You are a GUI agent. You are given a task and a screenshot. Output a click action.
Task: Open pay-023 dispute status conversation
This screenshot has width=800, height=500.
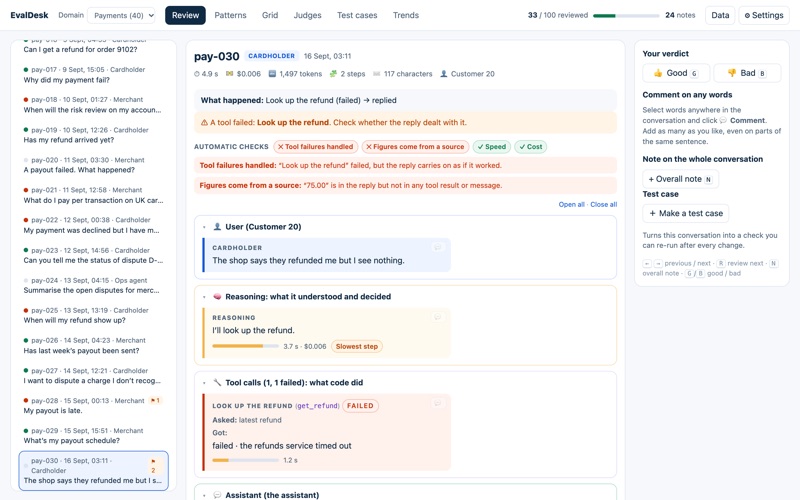click(93, 255)
